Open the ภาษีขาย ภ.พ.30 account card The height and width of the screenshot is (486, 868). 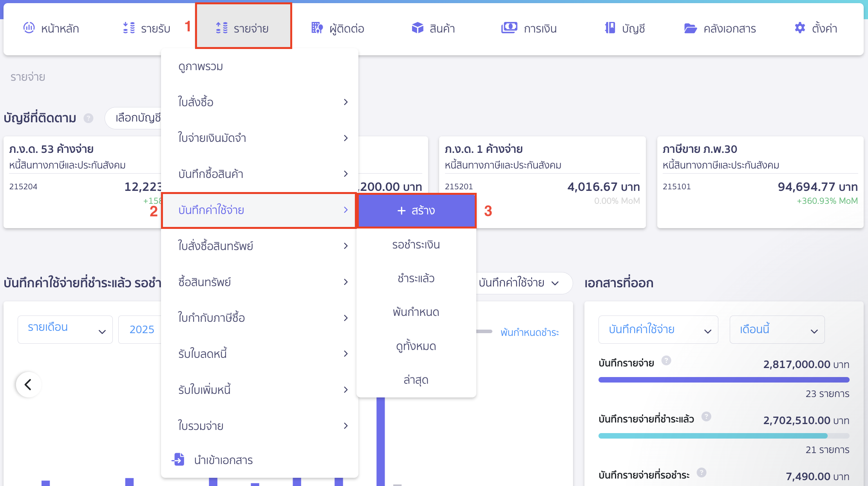[x=760, y=182]
